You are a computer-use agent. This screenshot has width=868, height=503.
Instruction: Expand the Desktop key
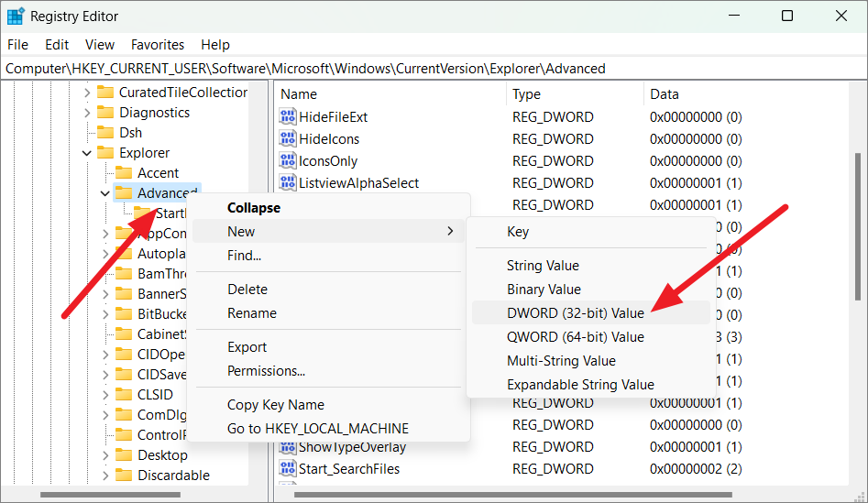point(105,455)
